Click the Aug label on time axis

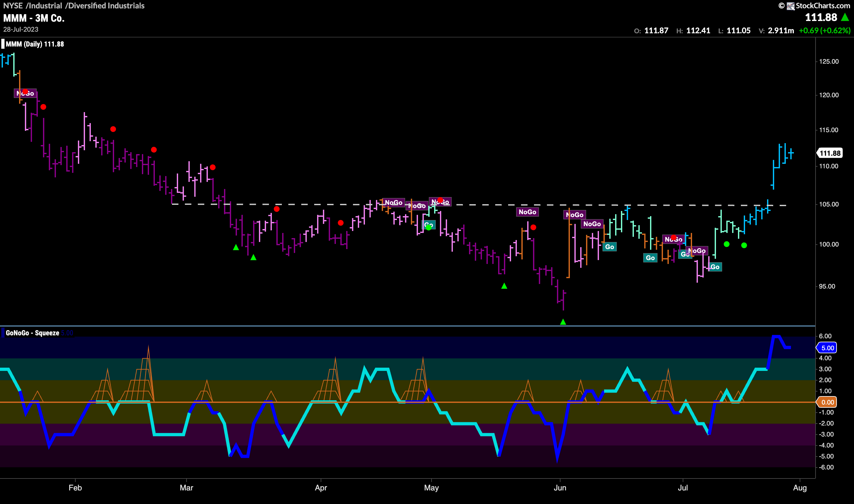[800, 488]
